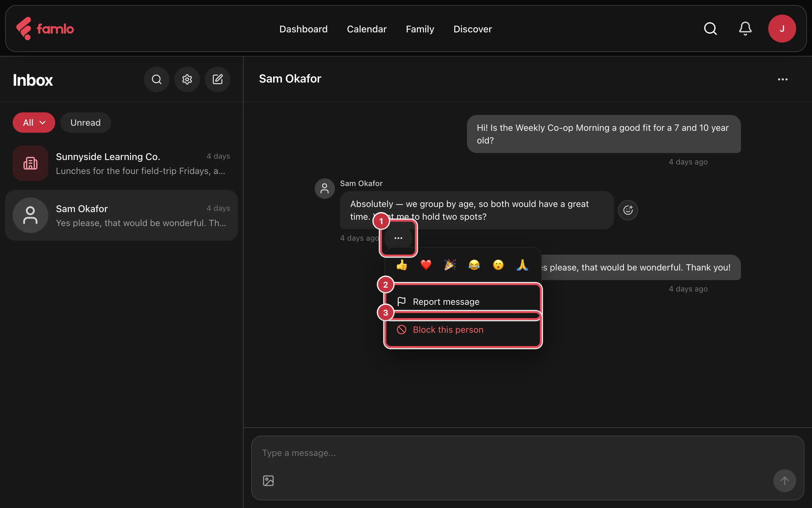Send message with arrow button
The width and height of the screenshot is (812, 508).
click(784, 480)
